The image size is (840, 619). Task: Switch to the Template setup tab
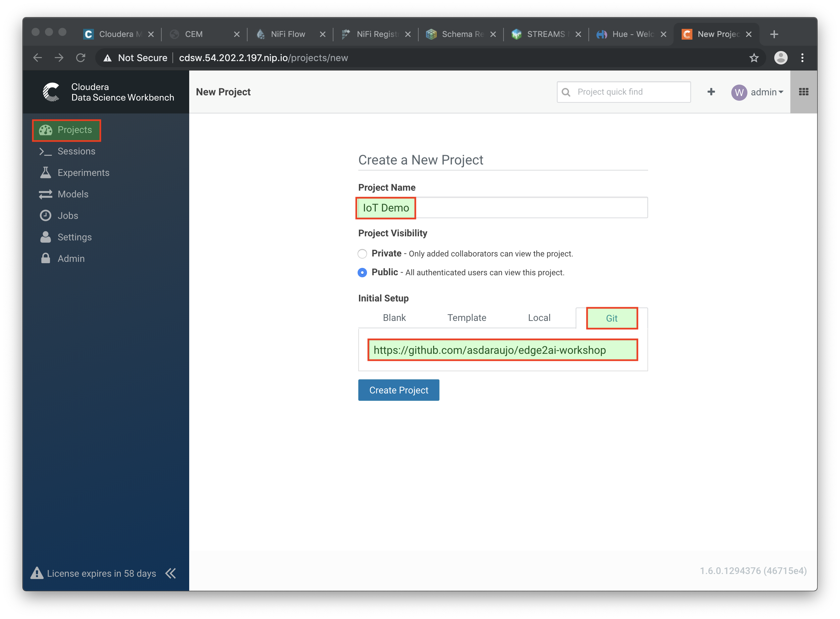466,318
